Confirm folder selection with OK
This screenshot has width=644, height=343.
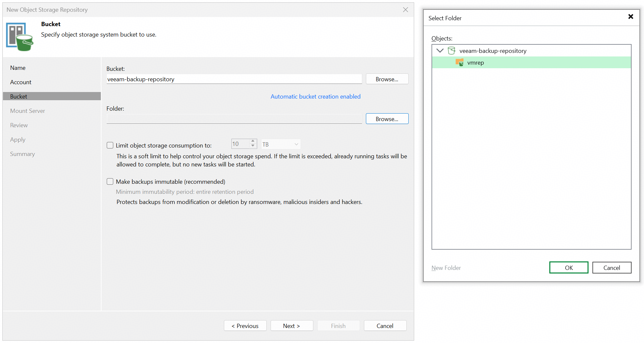pyautogui.click(x=569, y=268)
